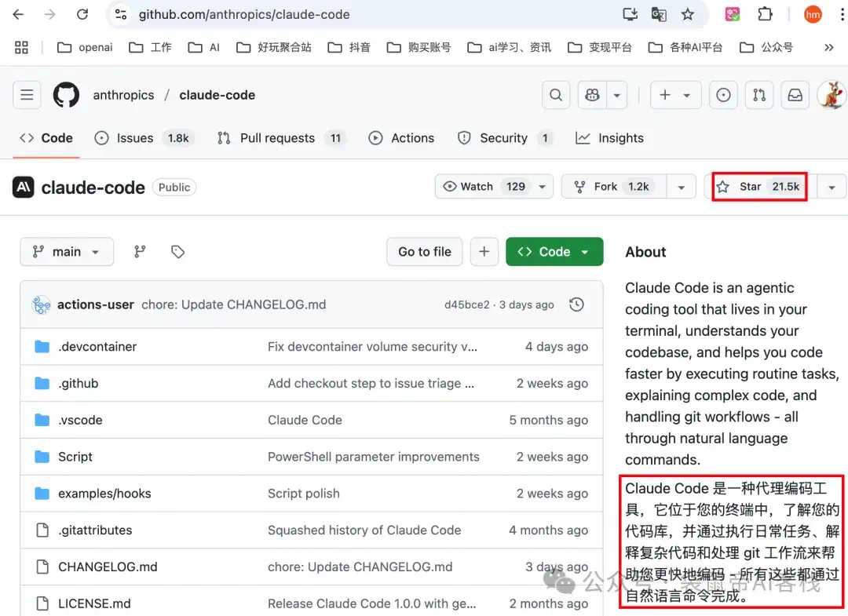Open the Chrome apps grid
The height and width of the screenshot is (616, 848).
click(x=22, y=48)
